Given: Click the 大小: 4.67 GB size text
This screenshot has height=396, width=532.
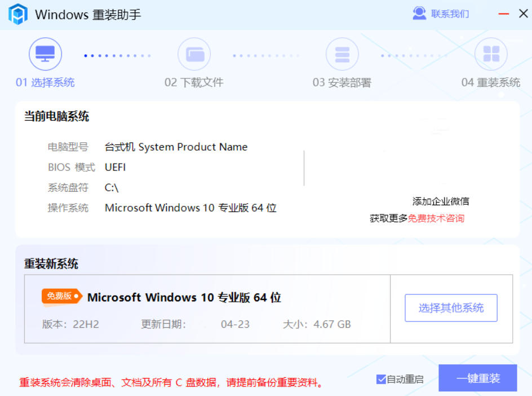Looking at the screenshot, I should coord(317,324).
